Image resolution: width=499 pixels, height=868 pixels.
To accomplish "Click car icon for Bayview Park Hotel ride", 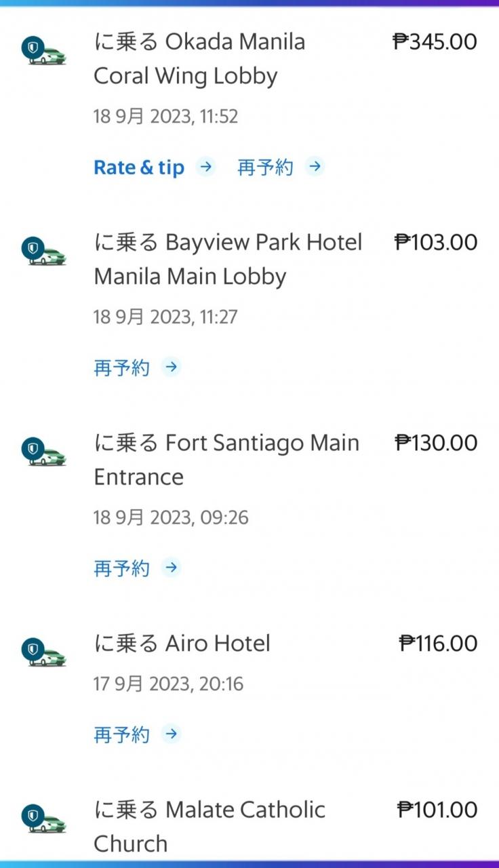I will pyautogui.click(x=45, y=252).
